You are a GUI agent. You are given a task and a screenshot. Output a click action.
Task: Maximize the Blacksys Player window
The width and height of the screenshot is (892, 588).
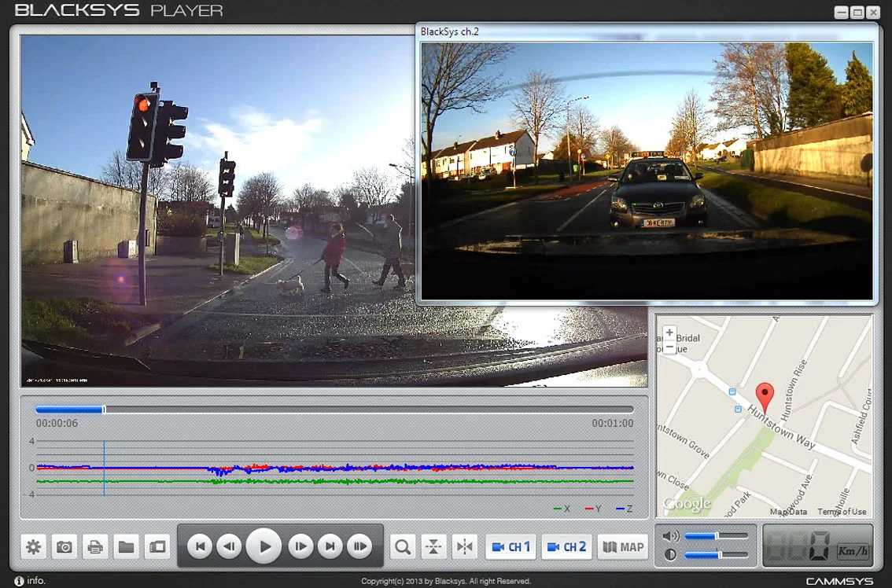(857, 12)
